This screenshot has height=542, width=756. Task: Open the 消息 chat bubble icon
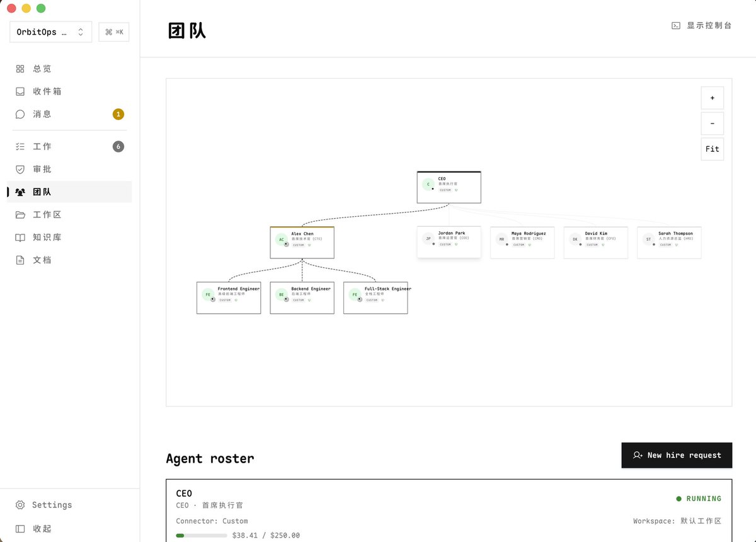point(20,114)
